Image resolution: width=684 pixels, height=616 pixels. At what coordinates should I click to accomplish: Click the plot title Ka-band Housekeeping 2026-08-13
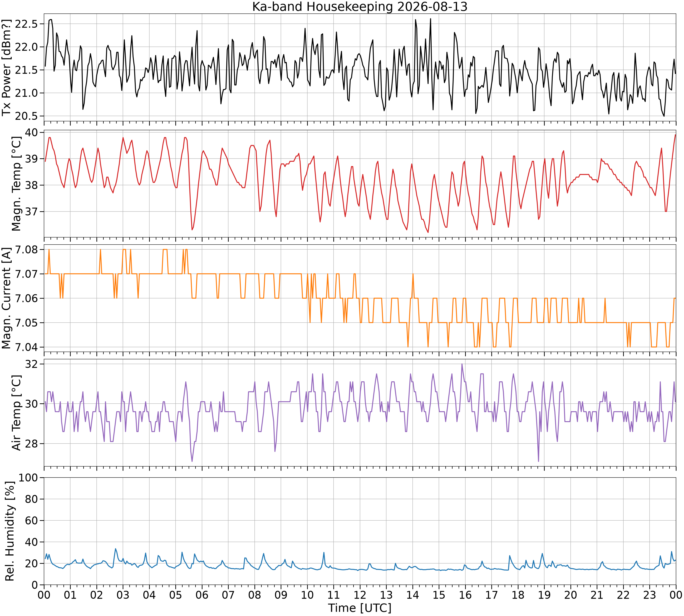pos(360,6)
